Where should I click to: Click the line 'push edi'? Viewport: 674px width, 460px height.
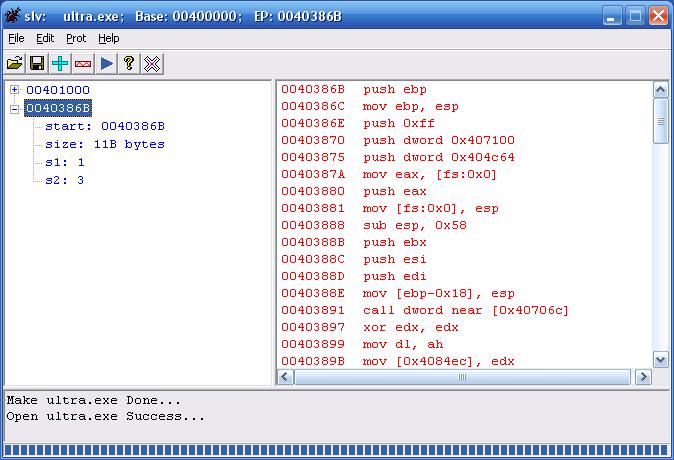(354, 276)
